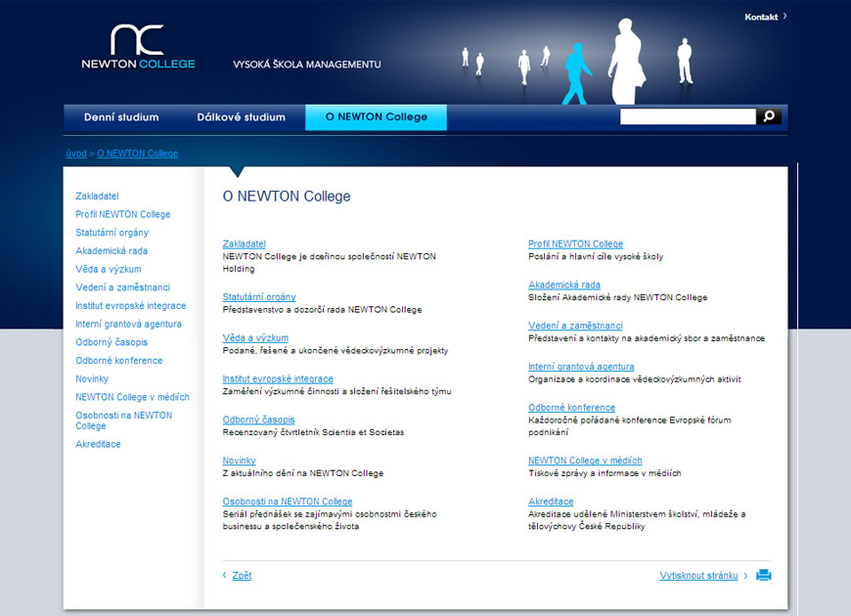Open Profil NEWTON College content link
851x616 pixels.
[576, 244]
